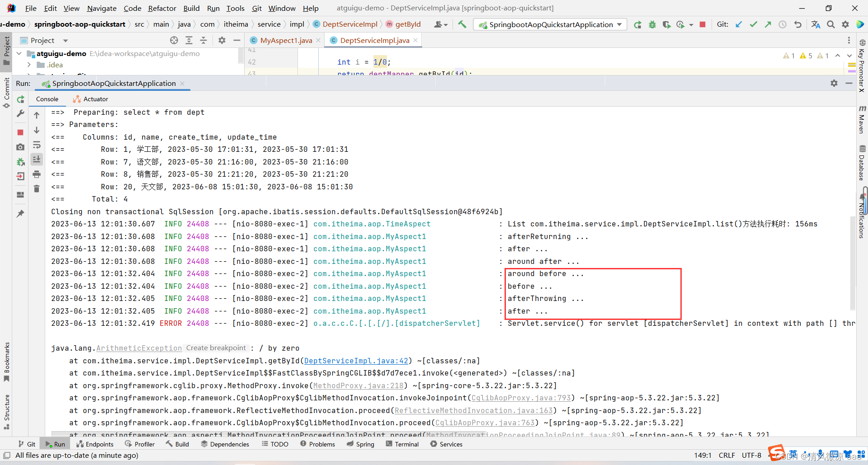The width and height of the screenshot is (868, 465).
Task: Update project with Git blue arrow icon
Action: click(x=739, y=24)
